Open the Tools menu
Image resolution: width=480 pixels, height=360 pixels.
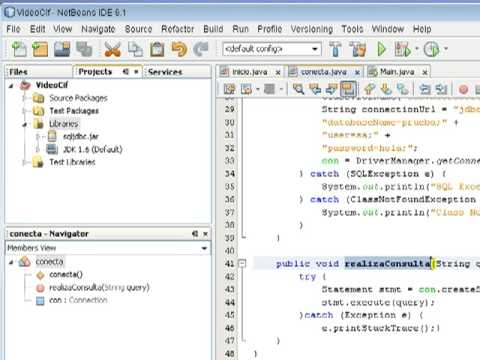(x=352, y=29)
